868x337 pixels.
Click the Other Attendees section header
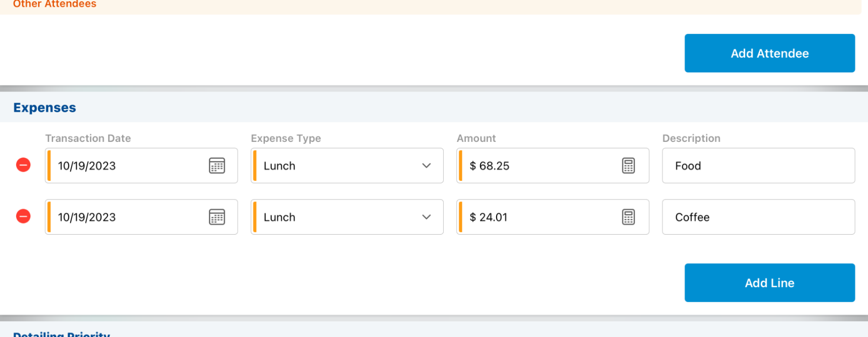(55, 4)
